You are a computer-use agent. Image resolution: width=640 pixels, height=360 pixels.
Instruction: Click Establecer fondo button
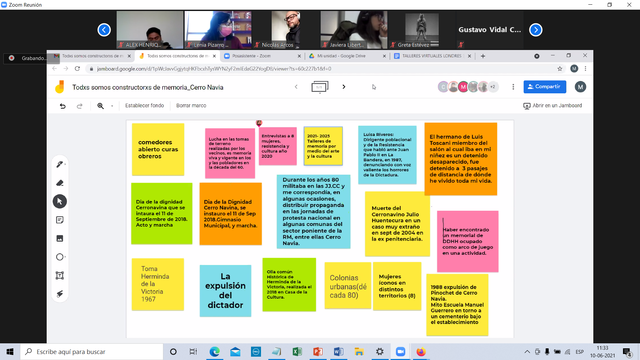(144, 105)
